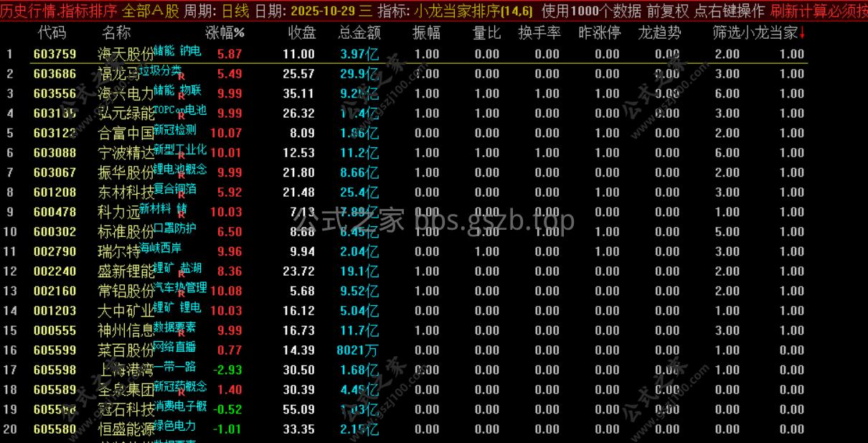Click stock name 上海港湾

pyautogui.click(x=126, y=370)
